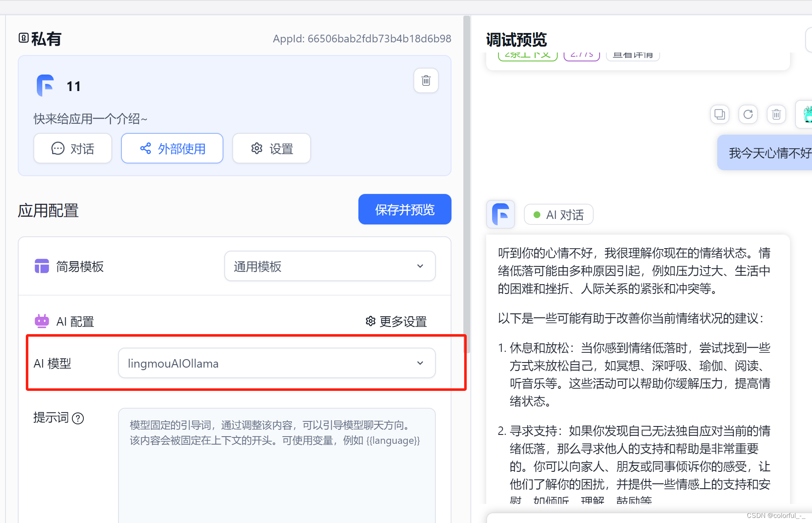Click the template icon beside 简易模板
This screenshot has width=812, height=523.
coord(41,266)
